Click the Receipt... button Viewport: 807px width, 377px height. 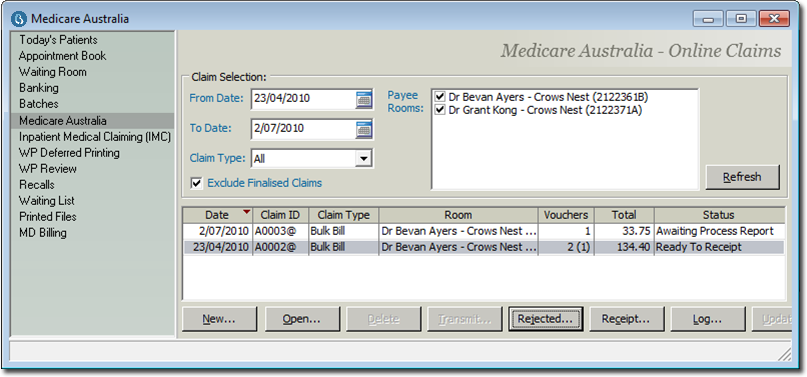[x=626, y=319]
